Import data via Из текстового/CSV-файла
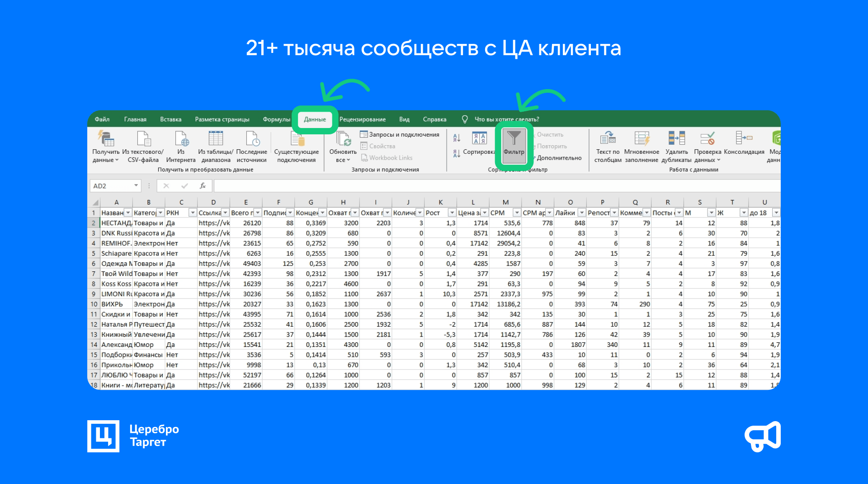Image resolution: width=868 pixels, height=484 pixels. pos(143,139)
